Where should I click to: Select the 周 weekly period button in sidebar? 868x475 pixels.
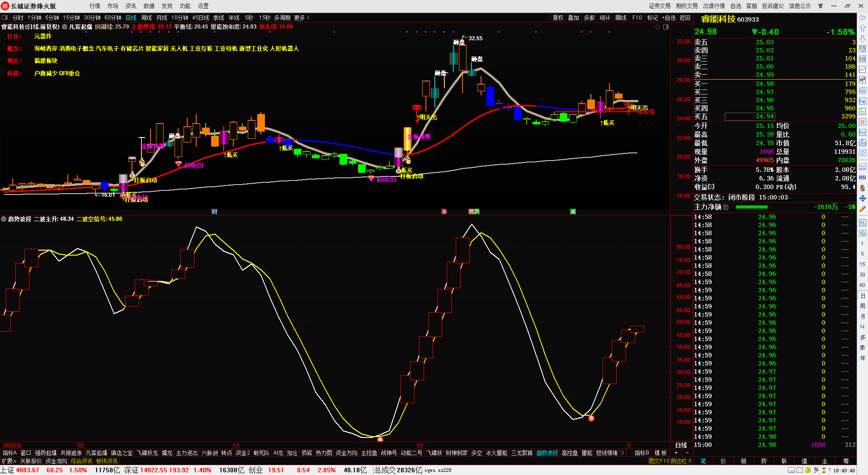tap(863, 306)
